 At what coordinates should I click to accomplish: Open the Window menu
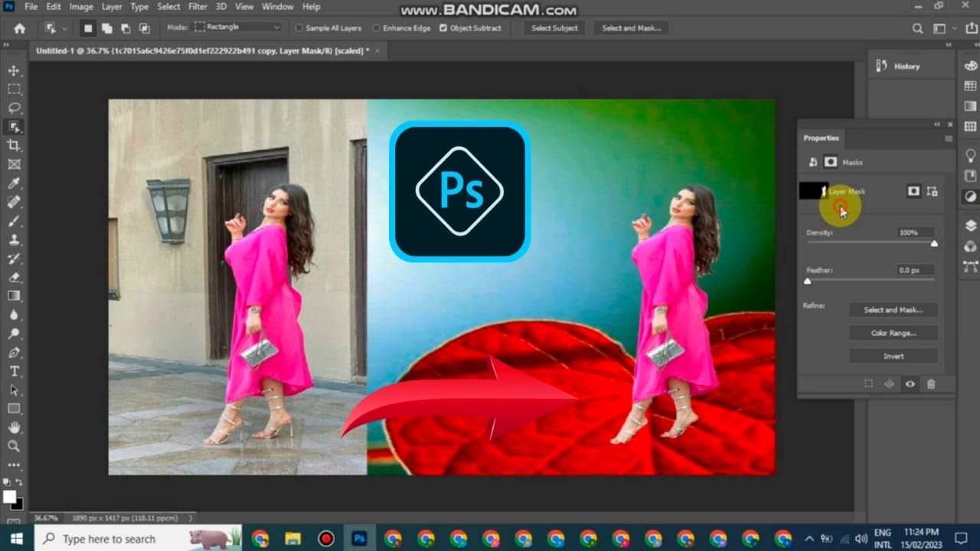coord(277,7)
